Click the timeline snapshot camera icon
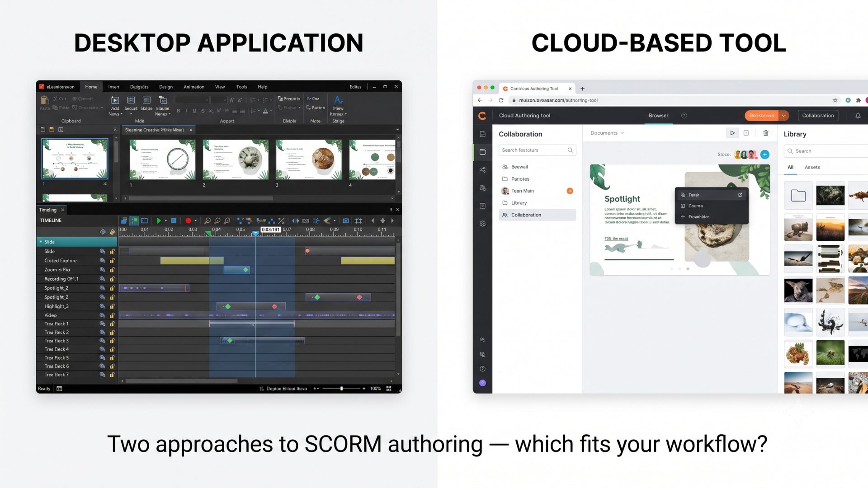This screenshot has height=488, width=868. coord(346,221)
